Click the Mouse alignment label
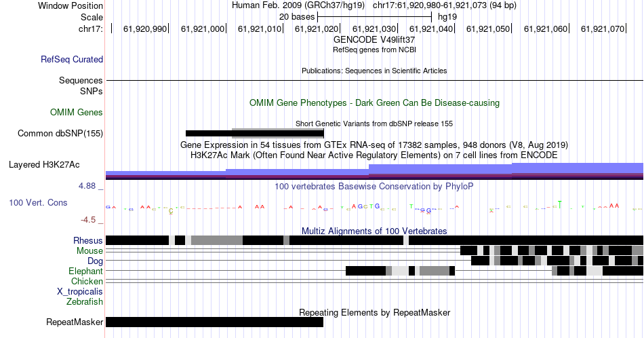 click(x=89, y=251)
